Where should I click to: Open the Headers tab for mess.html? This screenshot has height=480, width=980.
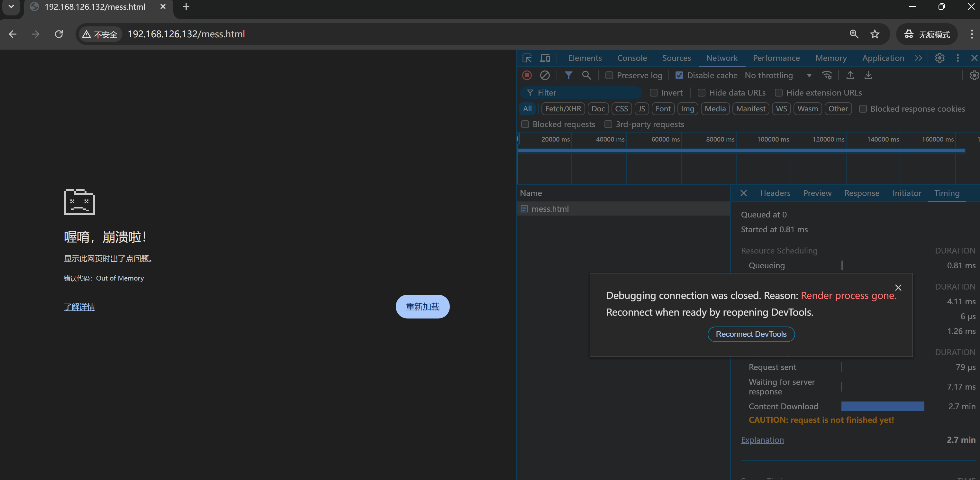(775, 193)
